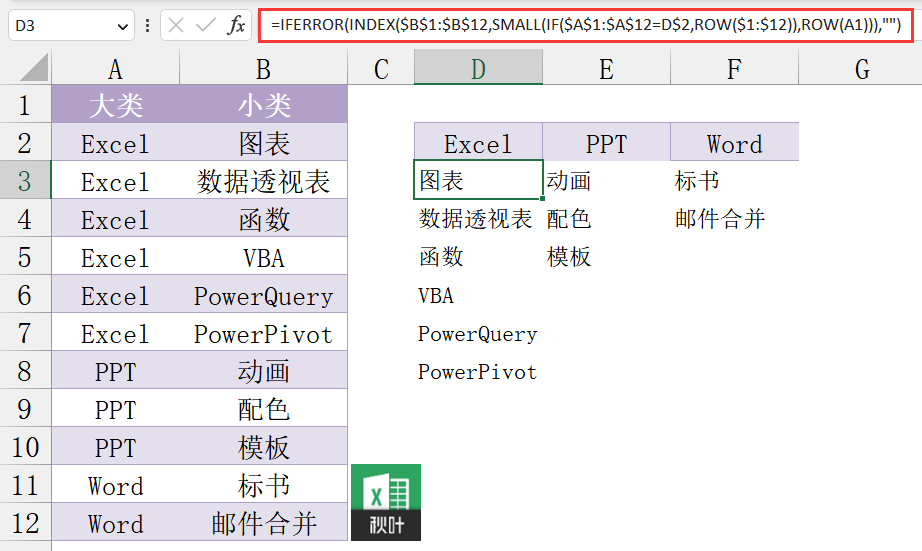Click cell A8 containing PPT

115,370
